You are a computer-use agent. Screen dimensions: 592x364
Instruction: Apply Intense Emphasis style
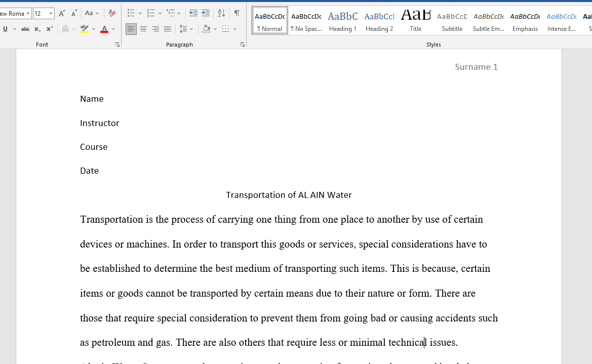562,20
